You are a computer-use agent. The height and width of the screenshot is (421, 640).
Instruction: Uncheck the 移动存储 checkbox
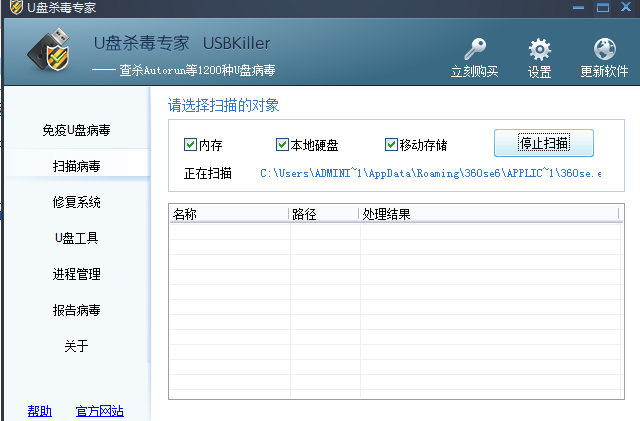[391, 144]
